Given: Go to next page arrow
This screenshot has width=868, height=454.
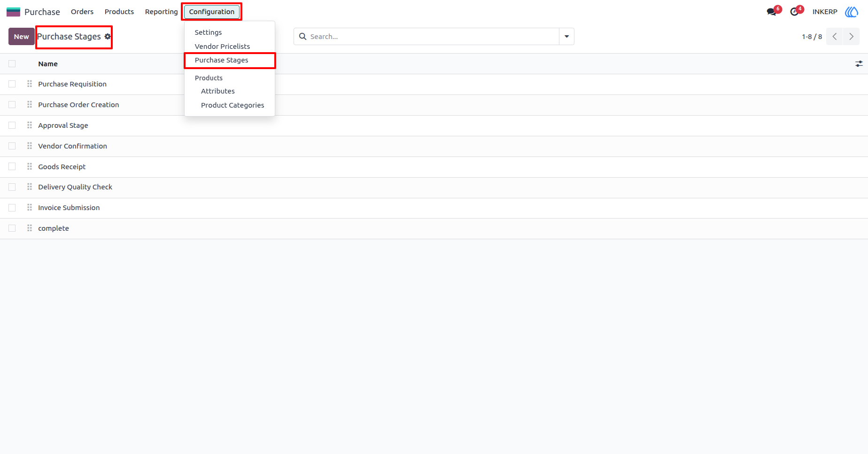Looking at the screenshot, I should click(851, 37).
